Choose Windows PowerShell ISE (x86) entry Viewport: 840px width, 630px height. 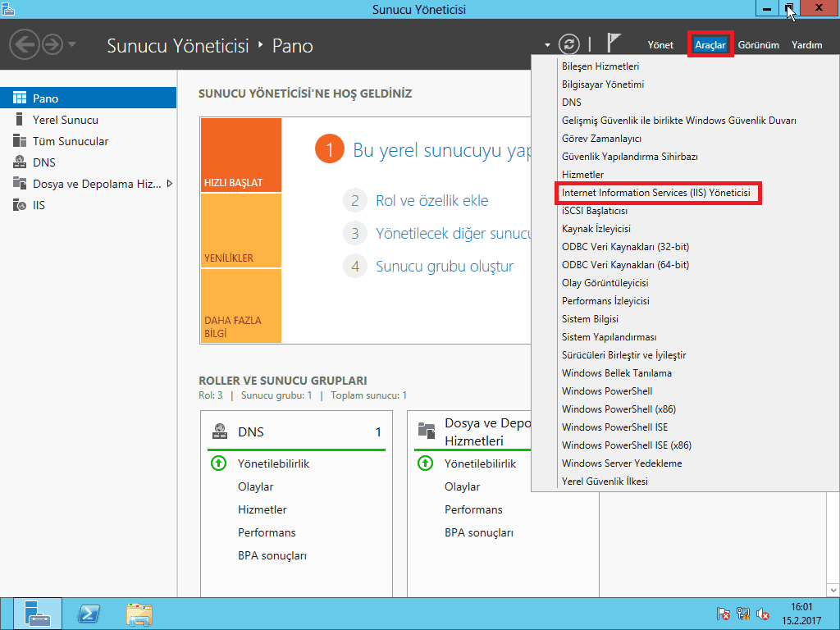626,445
